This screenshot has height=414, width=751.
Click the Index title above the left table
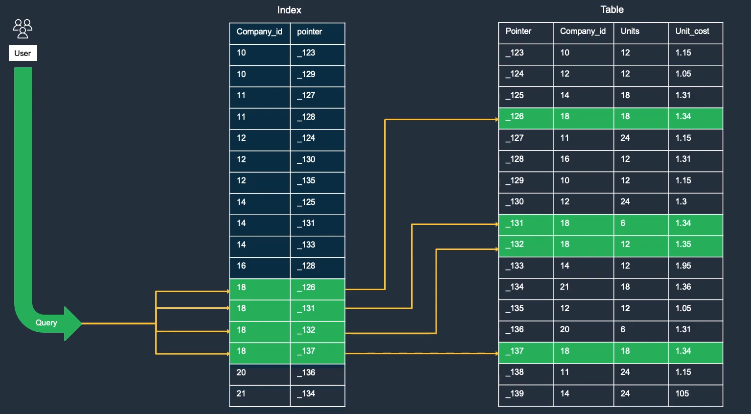289,10
